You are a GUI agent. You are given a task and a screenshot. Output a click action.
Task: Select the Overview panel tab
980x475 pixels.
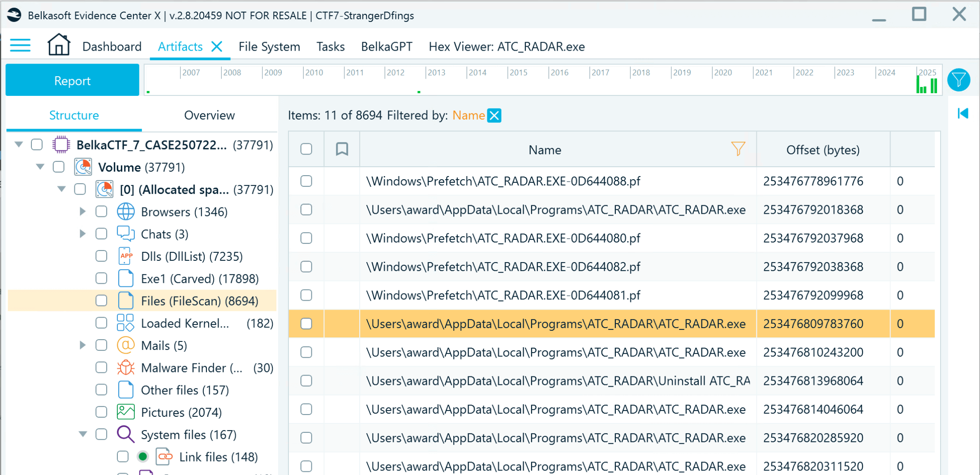pos(209,116)
